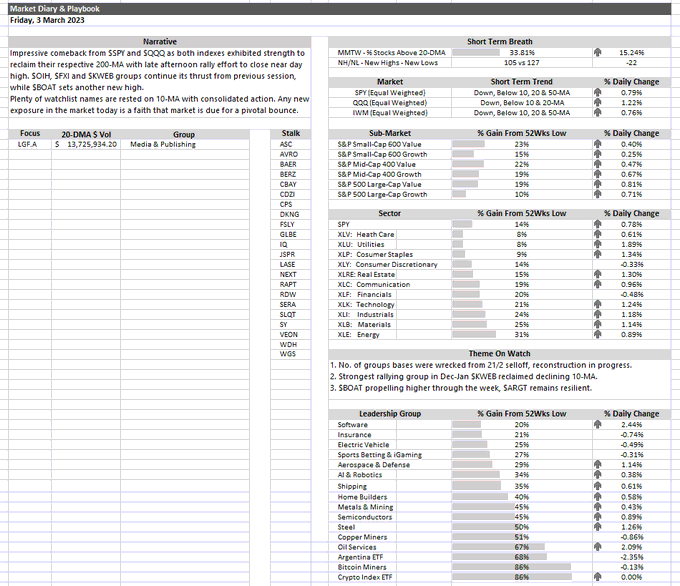Click the up arrow beside Oil Services 2.09%
The image size is (680, 586).
(x=598, y=547)
